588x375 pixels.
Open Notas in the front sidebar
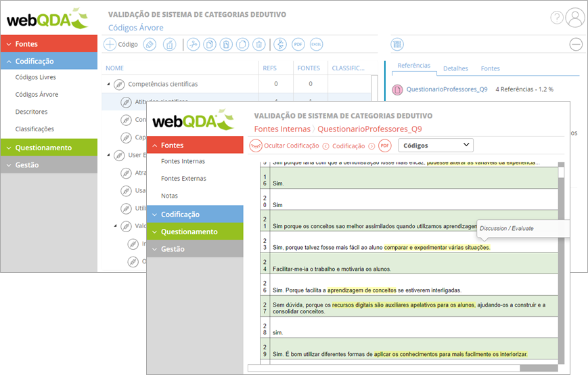[x=170, y=196]
